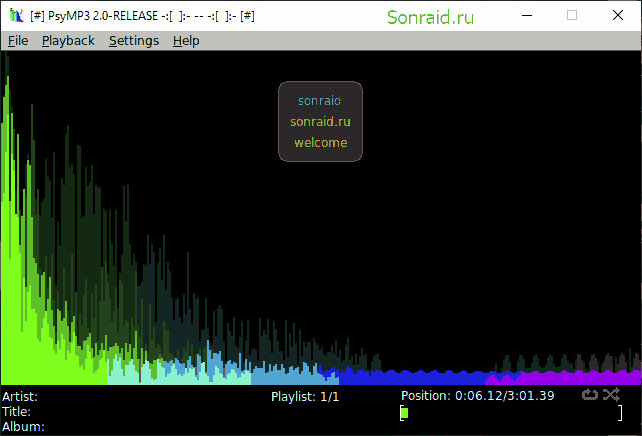Open the File menu
Screen dimensions: 642x436
pyautogui.click(x=18, y=41)
